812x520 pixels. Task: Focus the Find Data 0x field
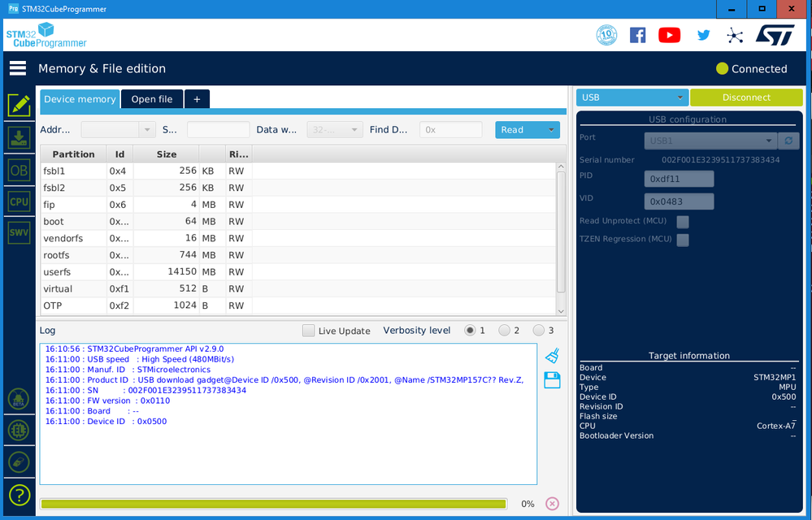pos(450,130)
